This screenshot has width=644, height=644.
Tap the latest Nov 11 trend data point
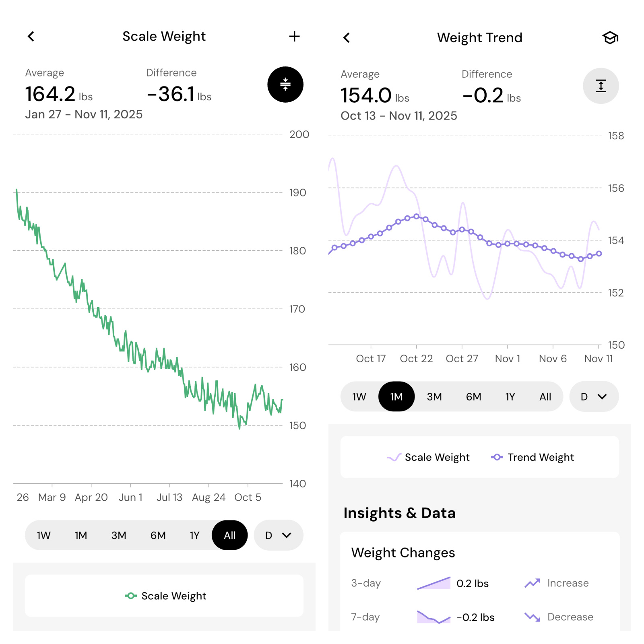(x=599, y=253)
